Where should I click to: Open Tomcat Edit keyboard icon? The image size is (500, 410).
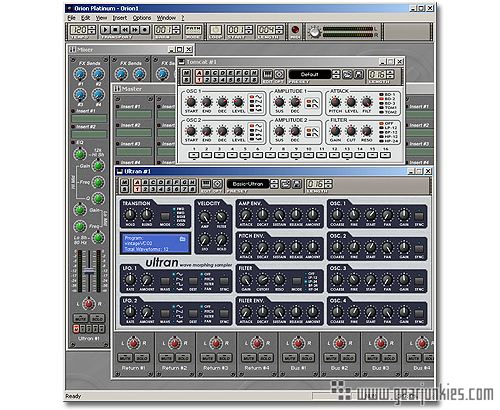pos(268,74)
